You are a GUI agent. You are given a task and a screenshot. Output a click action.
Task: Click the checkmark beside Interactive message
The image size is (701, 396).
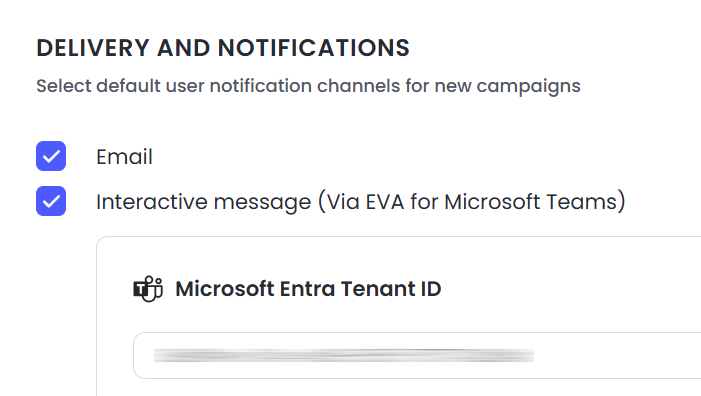(51, 202)
